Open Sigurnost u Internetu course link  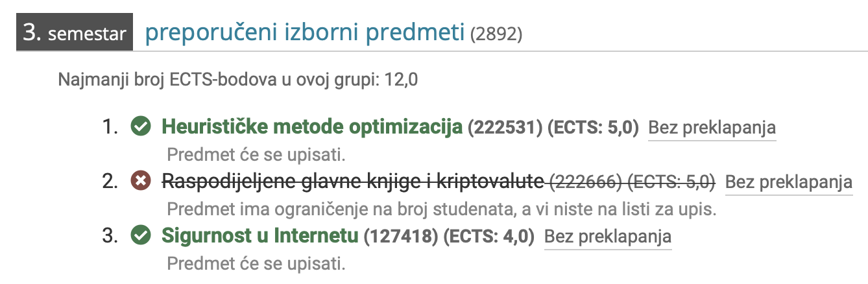point(259,237)
